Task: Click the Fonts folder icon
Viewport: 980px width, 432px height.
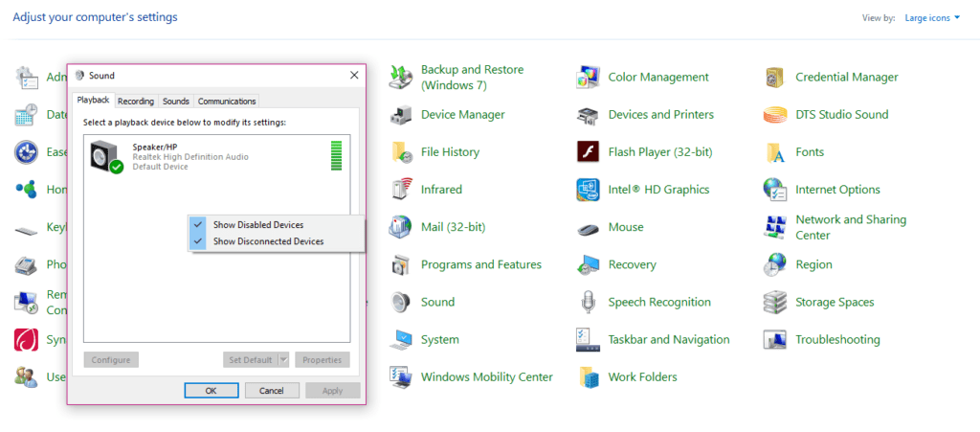Action: [775, 152]
